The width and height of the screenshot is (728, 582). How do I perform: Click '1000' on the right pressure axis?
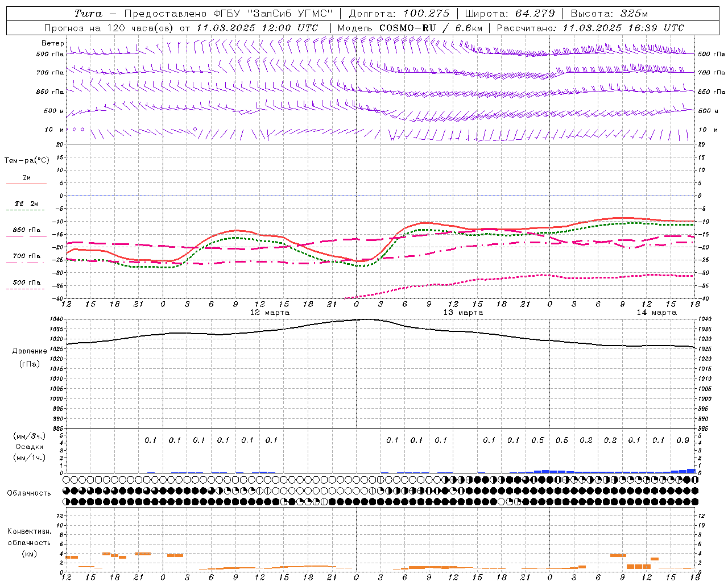705,399
